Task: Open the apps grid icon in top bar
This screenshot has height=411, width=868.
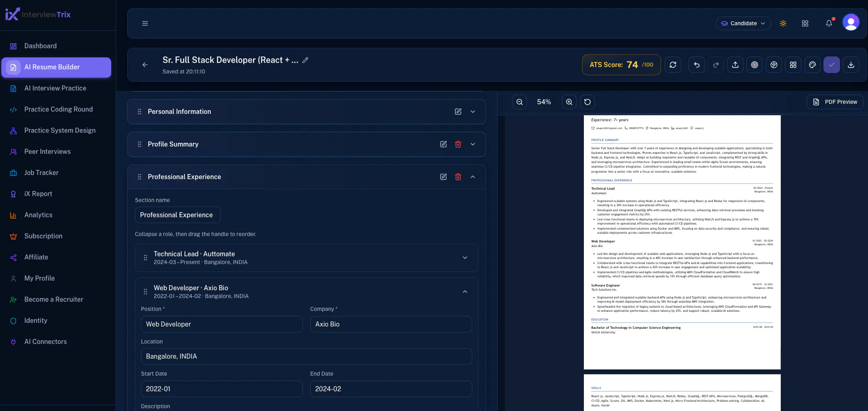Action: 805,23
